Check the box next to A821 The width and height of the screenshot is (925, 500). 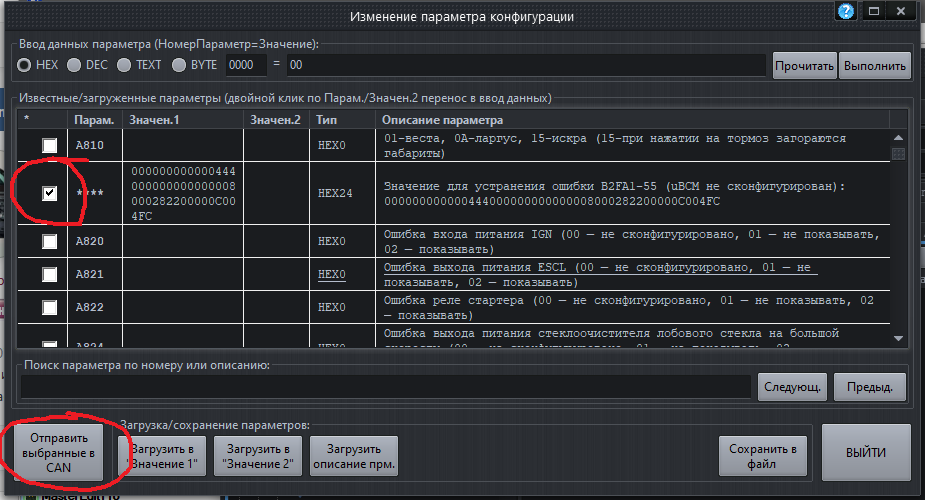[49, 274]
